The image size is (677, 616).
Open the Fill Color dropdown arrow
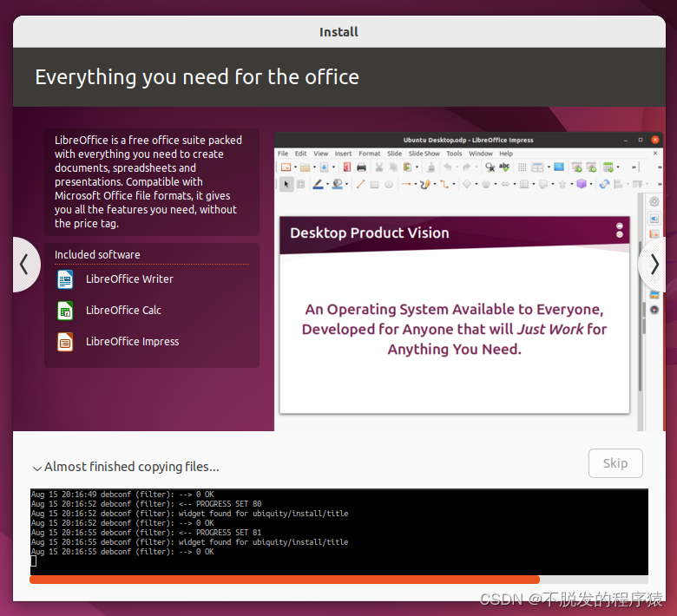point(346,184)
